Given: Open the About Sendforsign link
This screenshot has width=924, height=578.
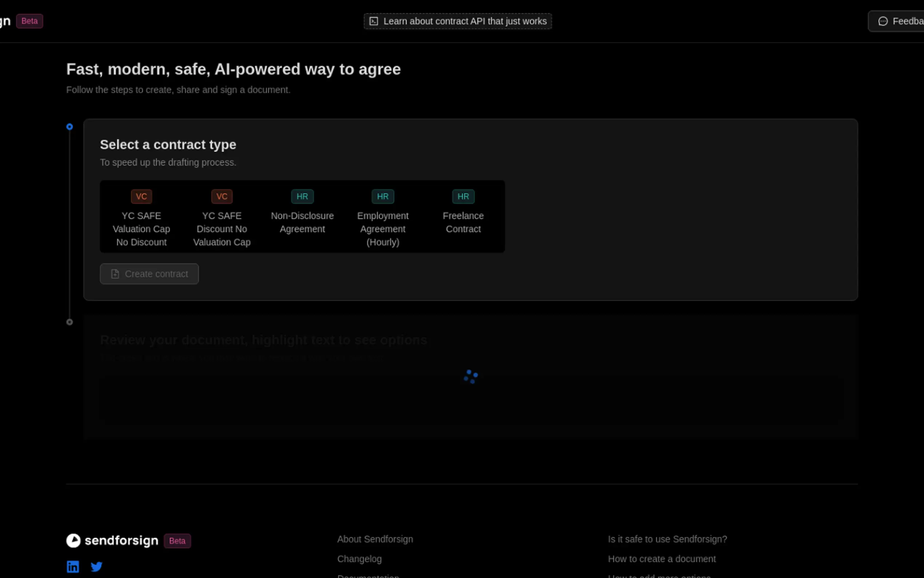Looking at the screenshot, I should [x=375, y=539].
